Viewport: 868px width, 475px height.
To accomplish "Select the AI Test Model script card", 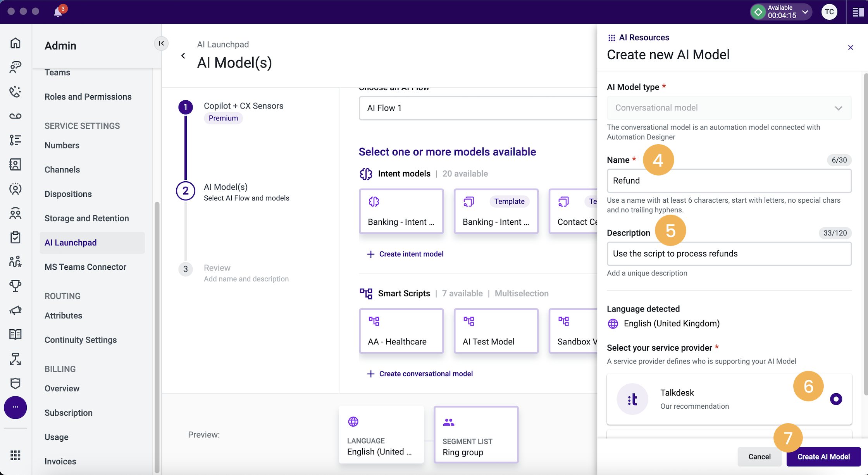I will (496, 331).
